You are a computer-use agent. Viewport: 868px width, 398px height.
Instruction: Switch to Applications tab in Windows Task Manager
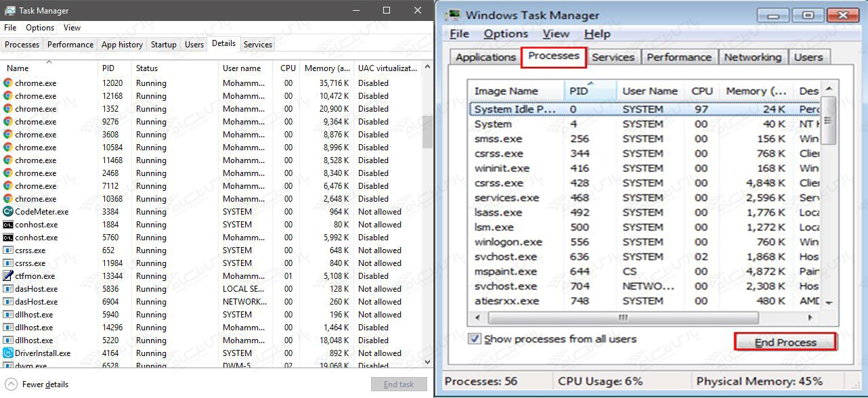coord(485,58)
